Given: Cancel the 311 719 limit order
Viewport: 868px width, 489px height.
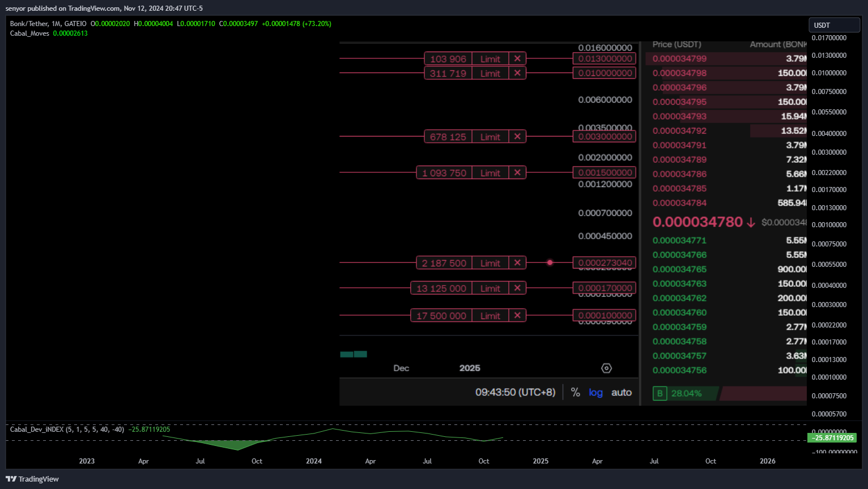Looking at the screenshot, I should [x=517, y=73].
